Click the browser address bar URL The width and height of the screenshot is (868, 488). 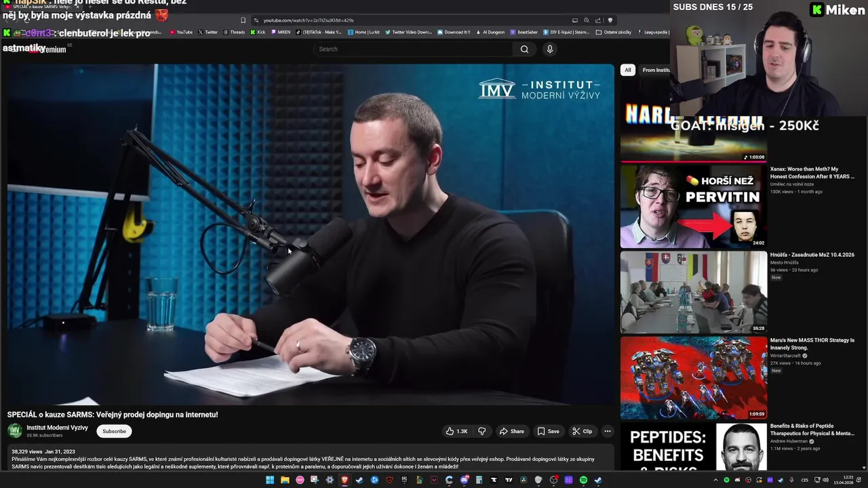(x=309, y=20)
